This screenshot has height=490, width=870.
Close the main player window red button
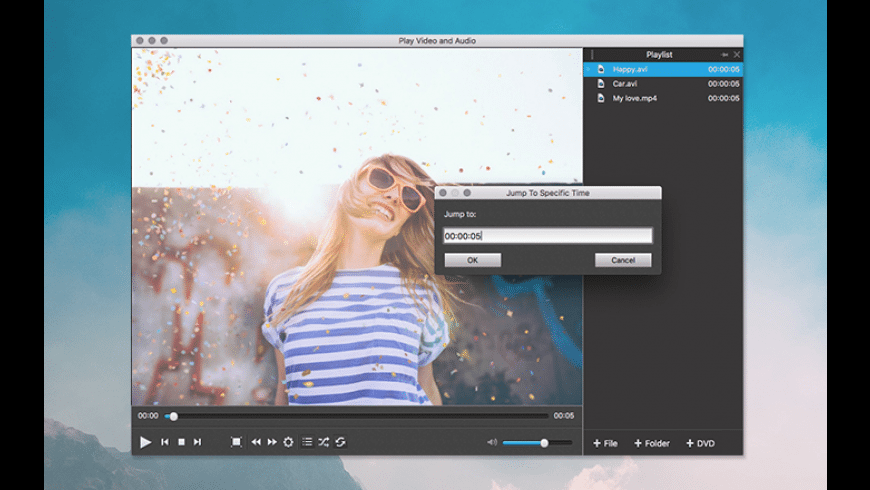pos(140,41)
